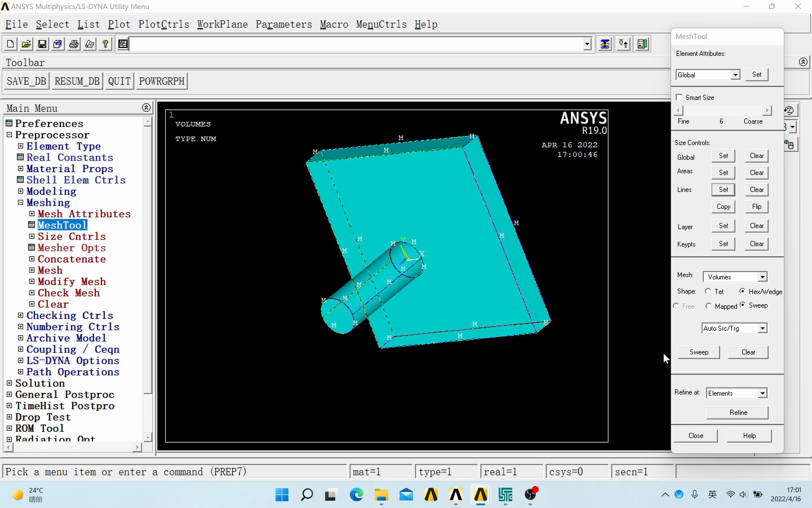
Task: Click inside the command input field
Action: (x=356, y=44)
